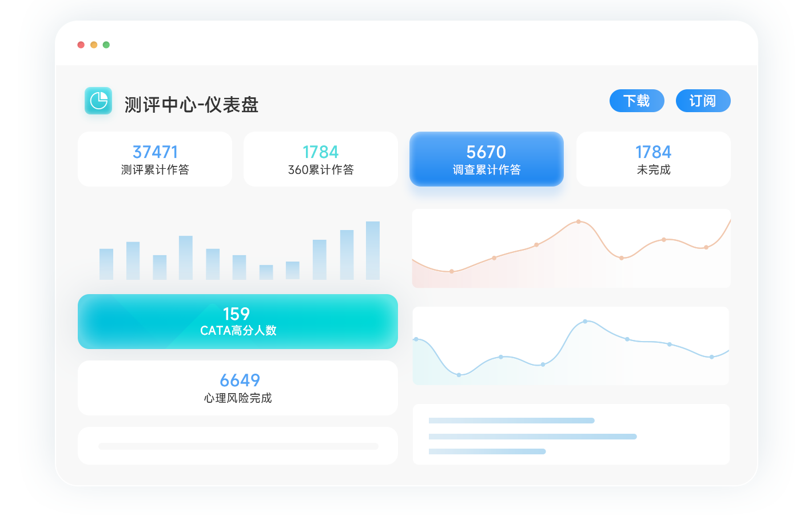Viewport: 812px width, 515px height.
Task: Open the 6649 心理风险完成 card
Action: point(237,388)
